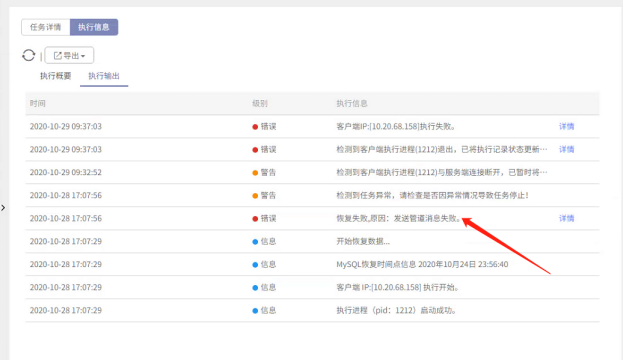Screen dimensions: 623x360
Task: Click the red 错误 level of 恢复失败 row
Action: point(264,218)
